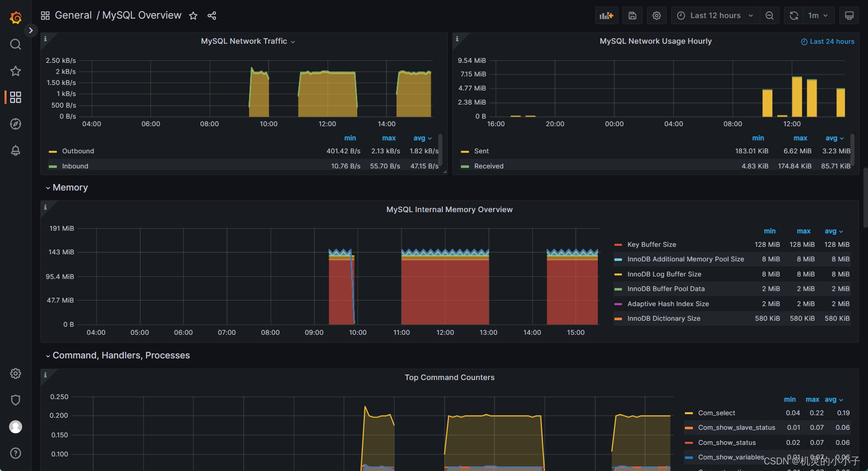868x471 pixels.
Task: Open the Alerting bell icon
Action: pyautogui.click(x=16, y=150)
